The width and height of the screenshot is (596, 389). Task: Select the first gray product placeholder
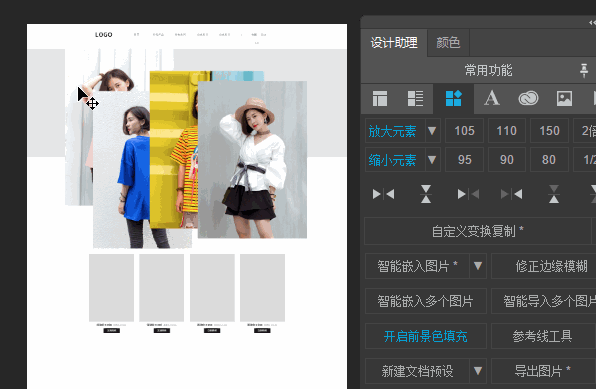pyautogui.click(x=111, y=288)
